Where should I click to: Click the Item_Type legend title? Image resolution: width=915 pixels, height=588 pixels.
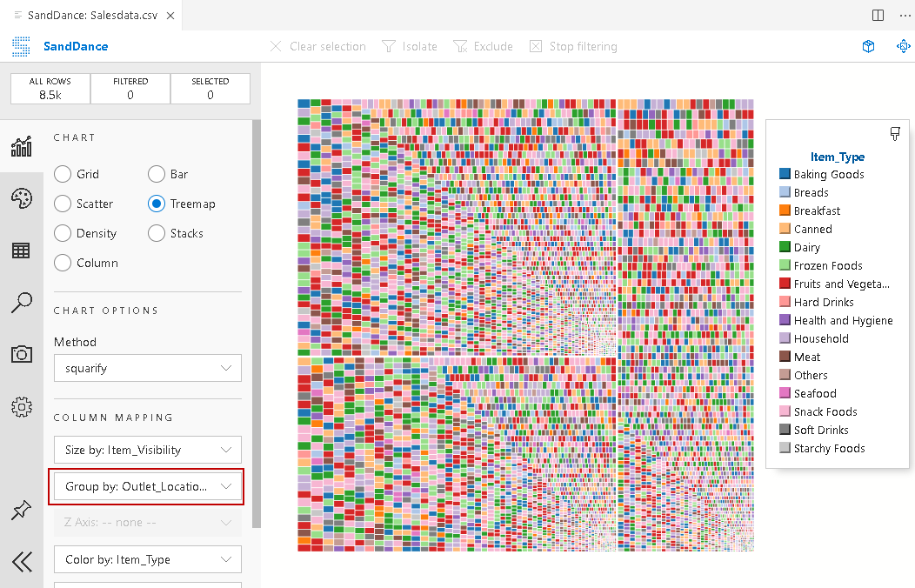pos(838,157)
